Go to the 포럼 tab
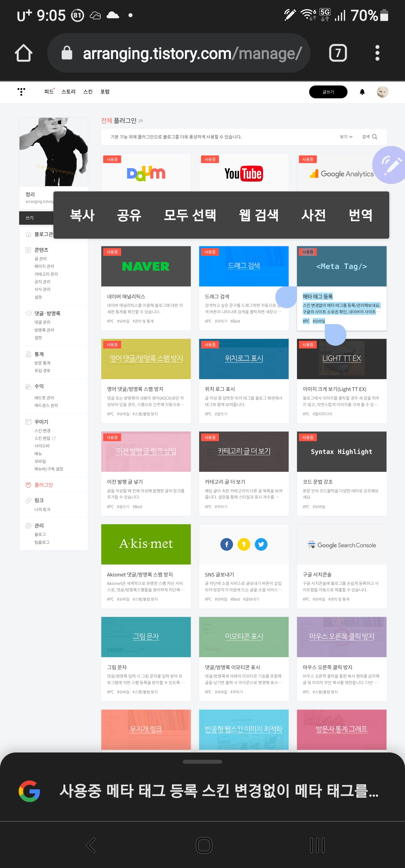The width and height of the screenshot is (405, 868). tap(105, 92)
